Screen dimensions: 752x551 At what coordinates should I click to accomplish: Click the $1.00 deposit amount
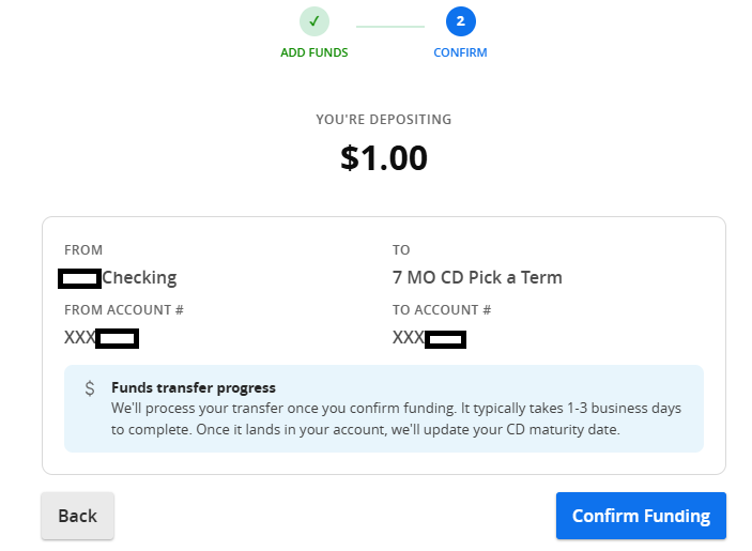point(384,158)
